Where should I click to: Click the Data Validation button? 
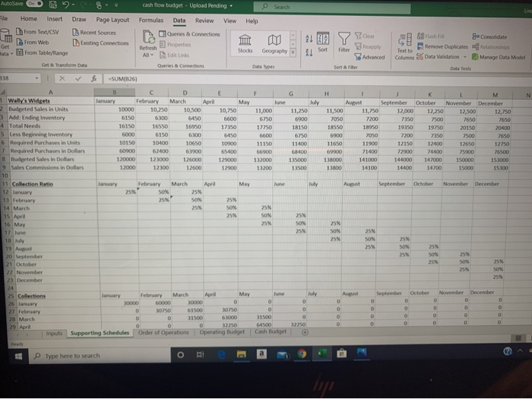(x=438, y=57)
